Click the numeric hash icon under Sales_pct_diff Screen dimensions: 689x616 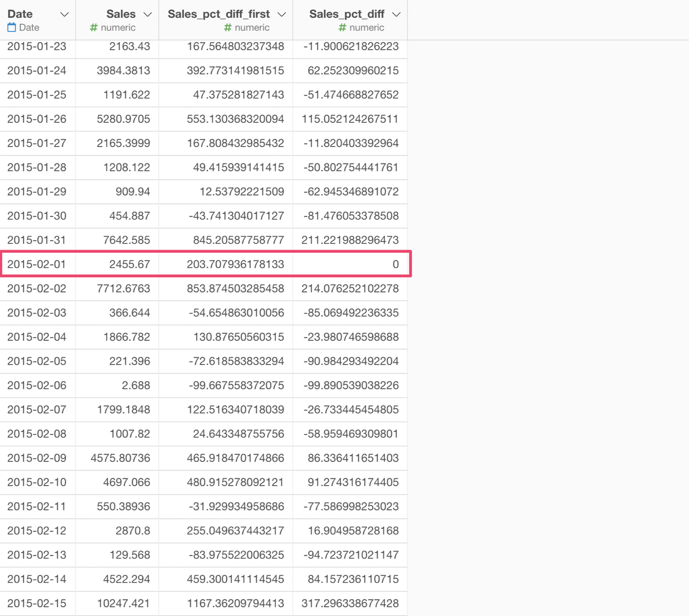342,28
